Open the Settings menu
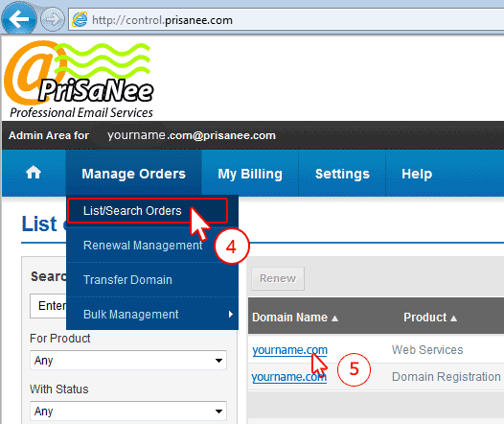Screen dimensions: 504x424 pyautogui.click(x=342, y=174)
